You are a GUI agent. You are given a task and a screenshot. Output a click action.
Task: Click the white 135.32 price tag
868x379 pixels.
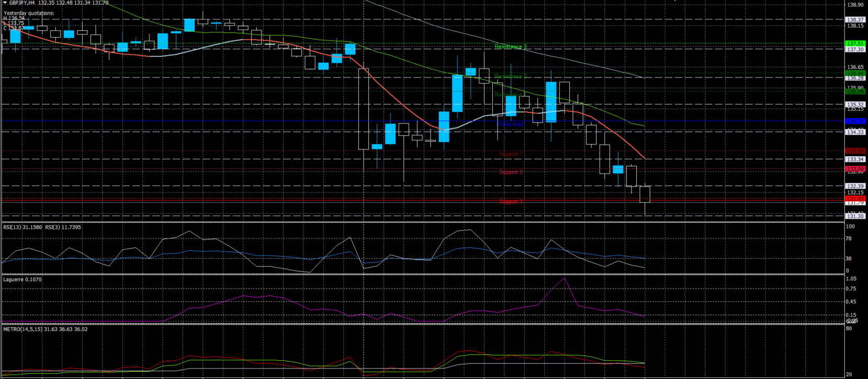click(x=855, y=105)
